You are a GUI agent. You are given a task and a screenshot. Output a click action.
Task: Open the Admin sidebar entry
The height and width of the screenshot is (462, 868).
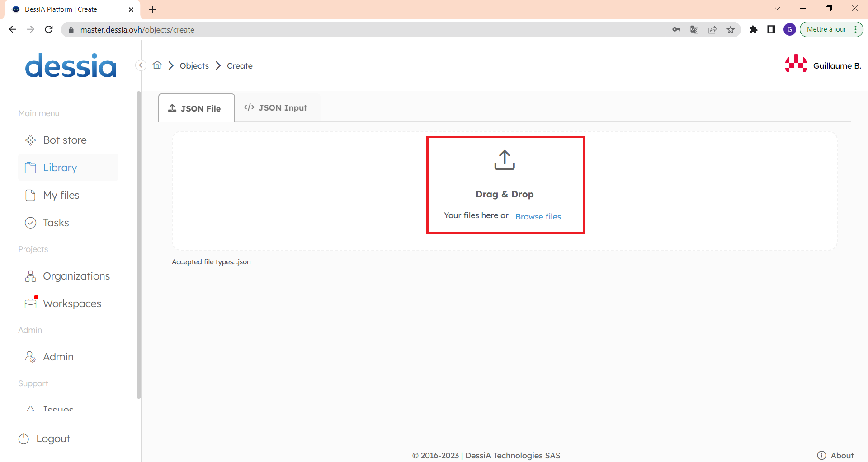68,357
